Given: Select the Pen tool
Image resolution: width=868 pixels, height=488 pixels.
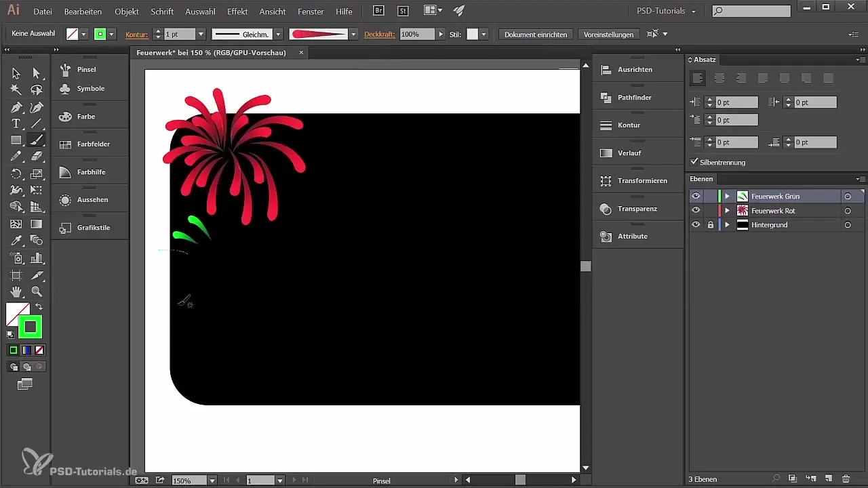Looking at the screenshot, I should click(x=16, y=106).
